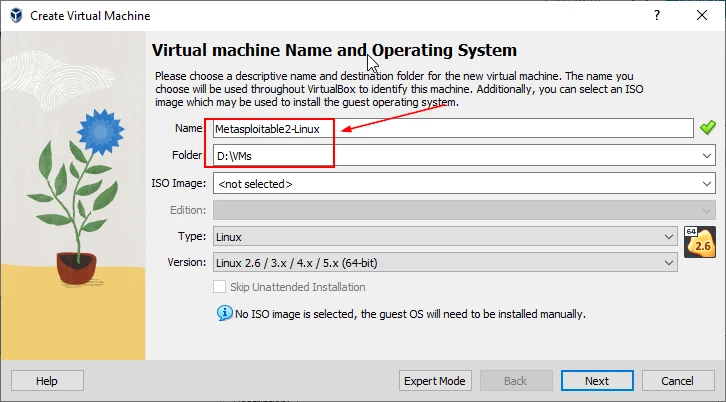This screenshot has width=726, height=402.
Task: Switch to Expert Mode
Action: pos(435,381)
